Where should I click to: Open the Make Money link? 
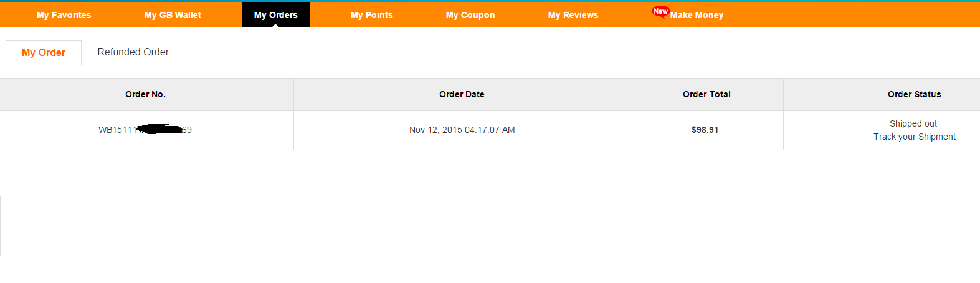pyautogui.click(x=697, y=15)
